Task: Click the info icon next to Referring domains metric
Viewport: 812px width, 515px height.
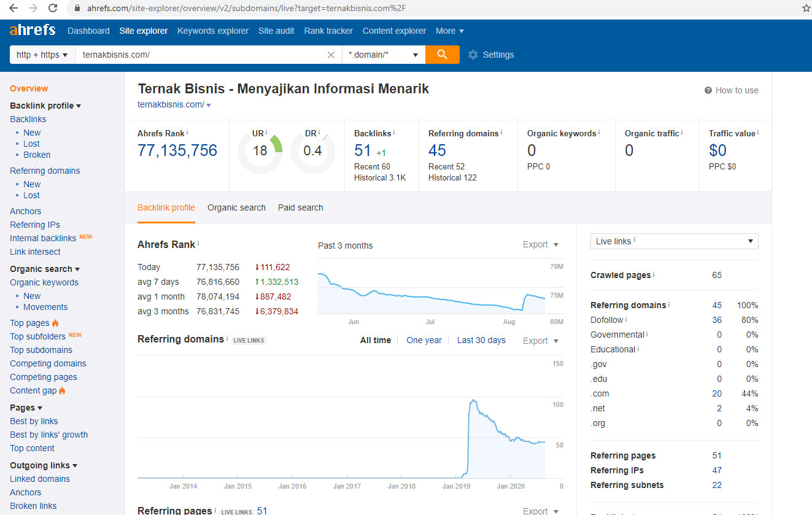Action: [501, 132]
